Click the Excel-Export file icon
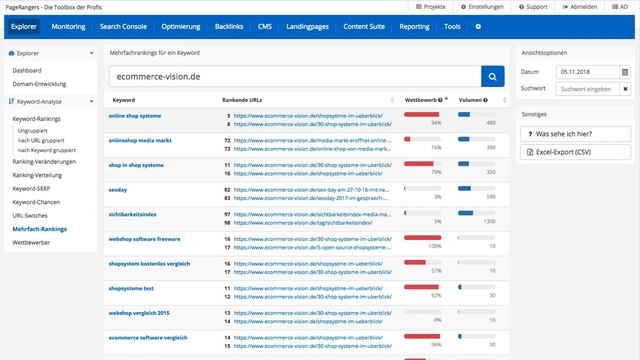This screenshot has width=640, height=360. [x=530, y=152]
